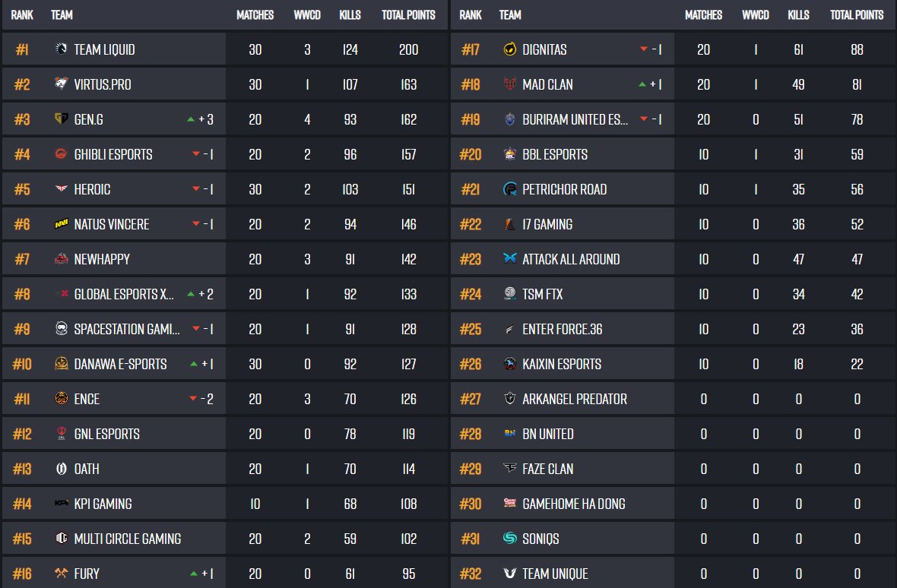Click the ENCE logo icon
Image resolution: width=897 pixels, height=588 pixels.
pyautogui.click(x=62, y=398)
